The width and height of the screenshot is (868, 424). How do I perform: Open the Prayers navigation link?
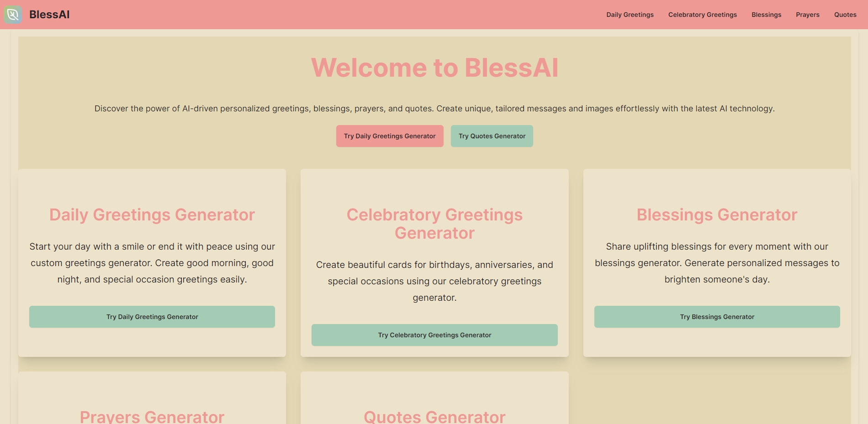click(x=808, y=15)
